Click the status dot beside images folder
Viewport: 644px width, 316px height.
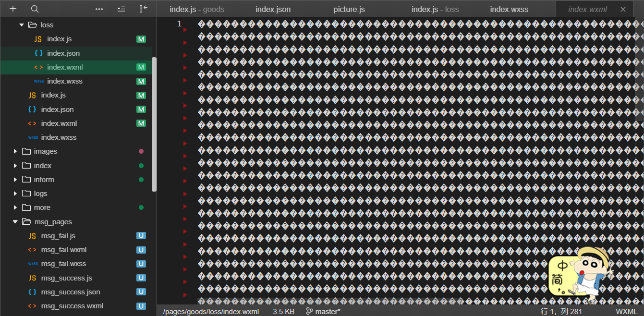point(141,151)
